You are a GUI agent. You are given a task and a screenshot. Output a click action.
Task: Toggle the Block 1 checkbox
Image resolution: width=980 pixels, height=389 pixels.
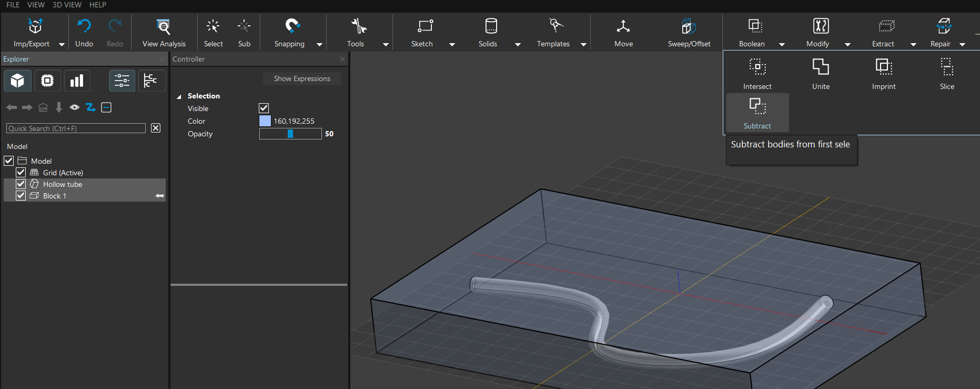pyautogui.click(x=21, y=196)
